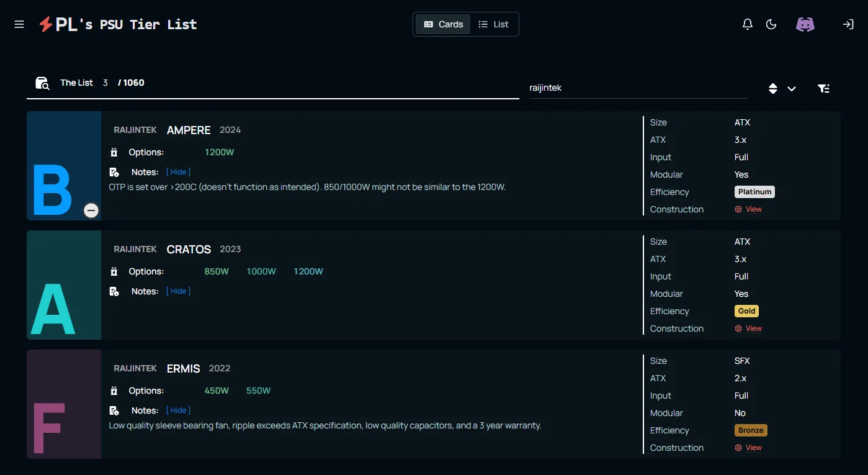
Task: Select ERMIS 550W option
Action: (x=258, y=391)
